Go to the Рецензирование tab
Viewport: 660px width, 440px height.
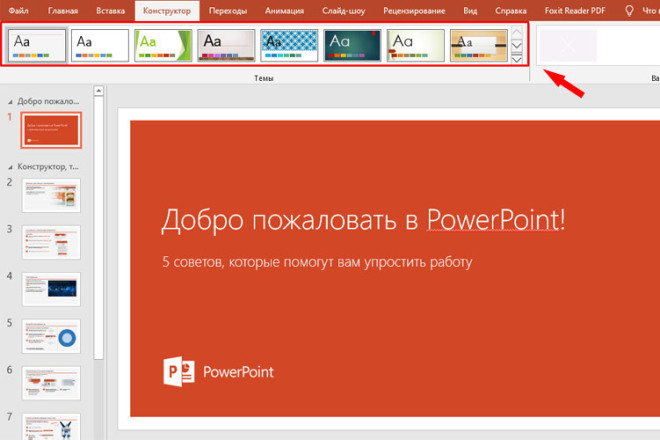click(x=414, y=11)
